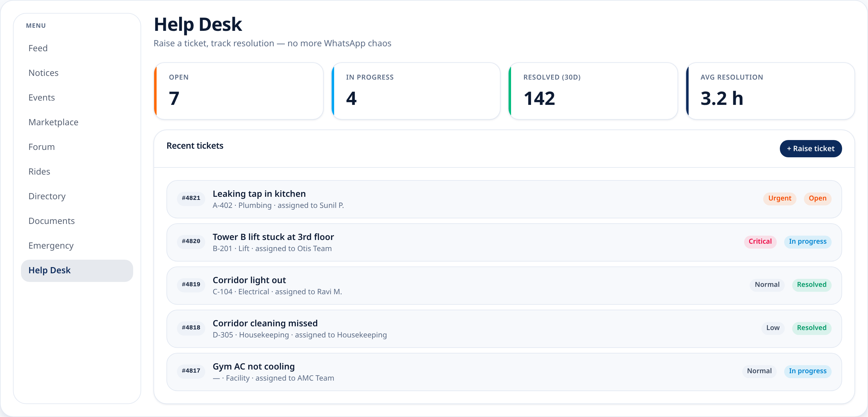Click In progress tag on lift ticket
Screen dimensions: 868x417
pyautogui.click(x=807, y=242)
